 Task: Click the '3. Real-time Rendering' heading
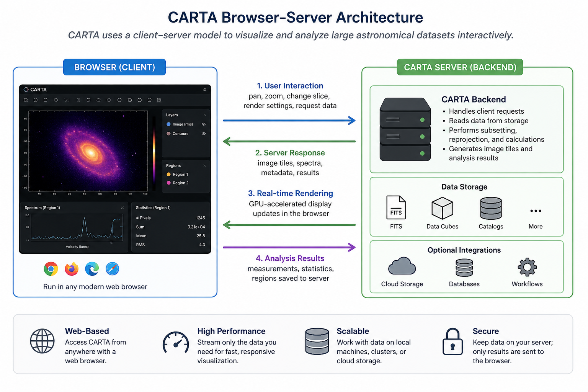pos(291,193)
